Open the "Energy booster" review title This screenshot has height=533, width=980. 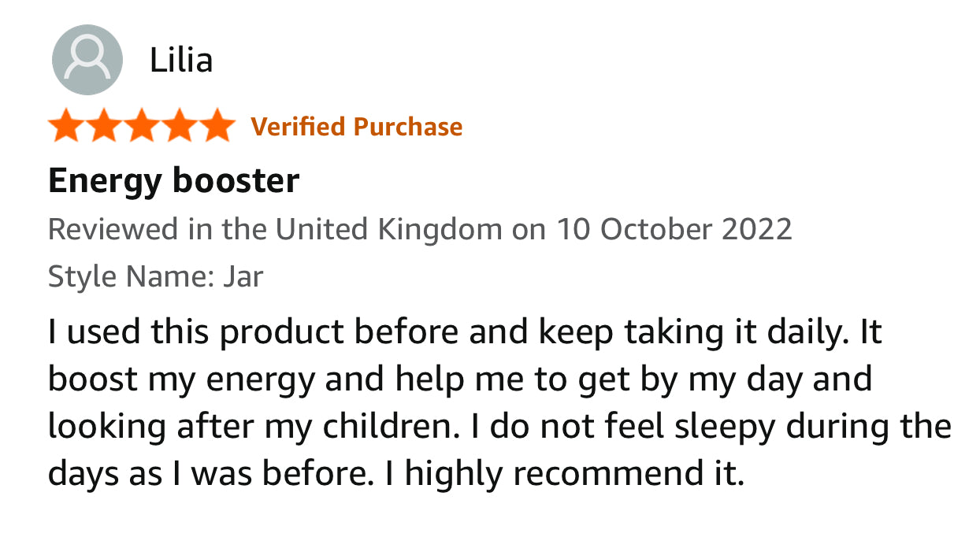coord(173,181)
